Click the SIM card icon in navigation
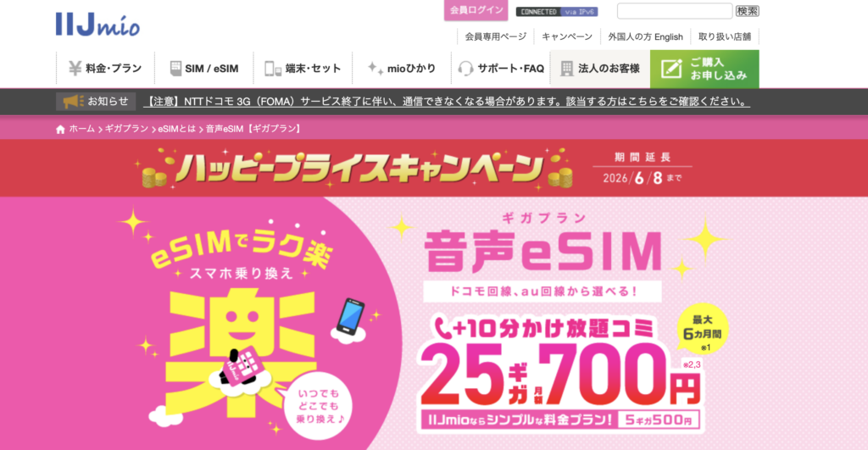The width and height of the screenshot is (868, 450). click(x=175, y=68)
